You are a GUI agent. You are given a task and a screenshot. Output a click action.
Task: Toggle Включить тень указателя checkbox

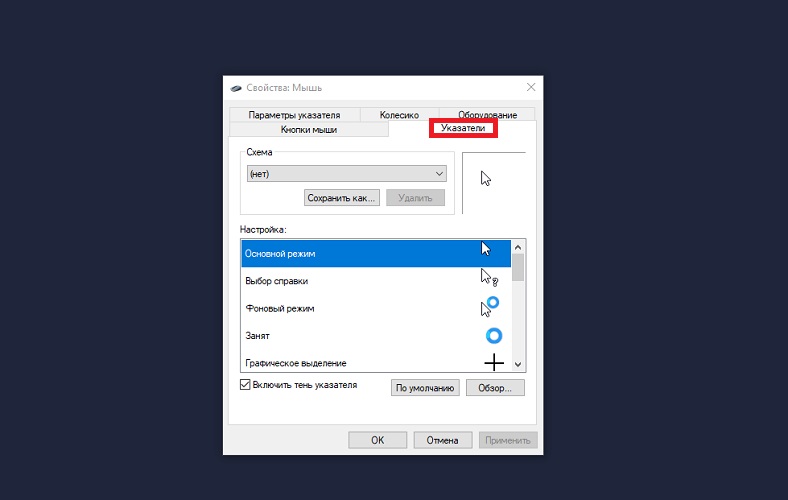[245, 384]
